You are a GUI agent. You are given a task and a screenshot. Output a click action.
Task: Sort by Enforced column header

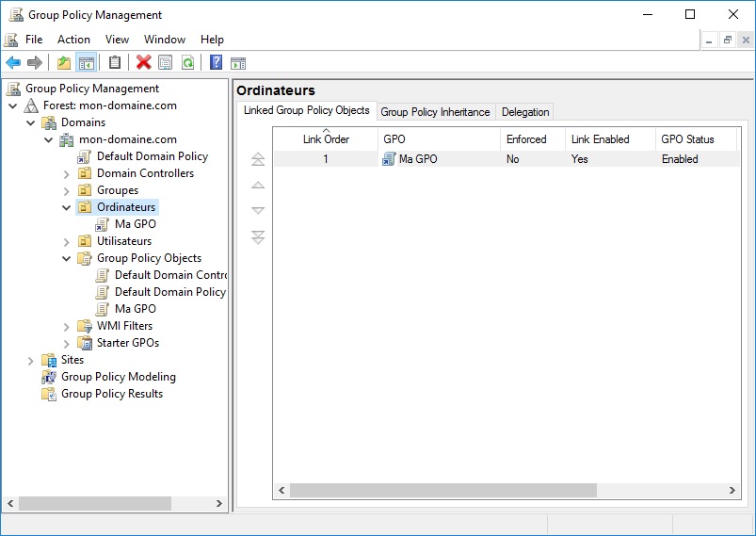coord(533,139)
